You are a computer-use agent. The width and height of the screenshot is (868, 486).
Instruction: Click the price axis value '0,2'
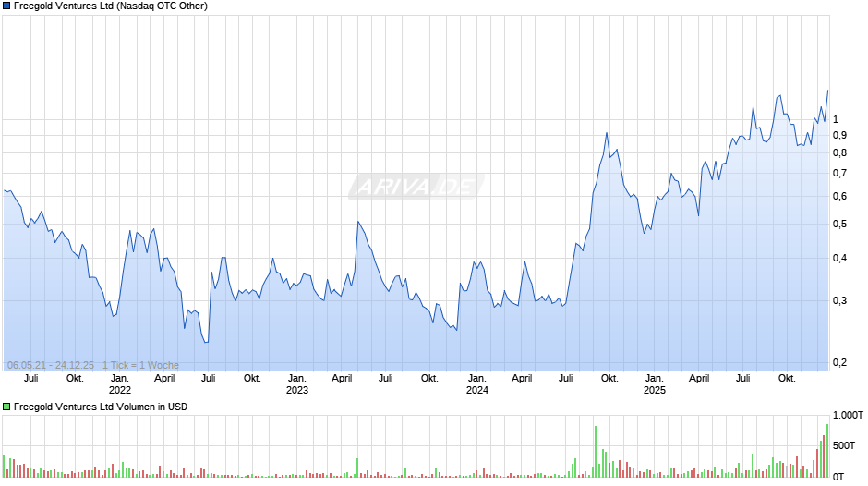point(839,362)
